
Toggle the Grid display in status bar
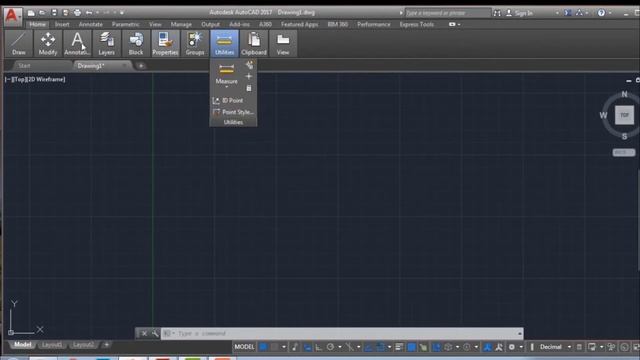(x=263, y=347)
